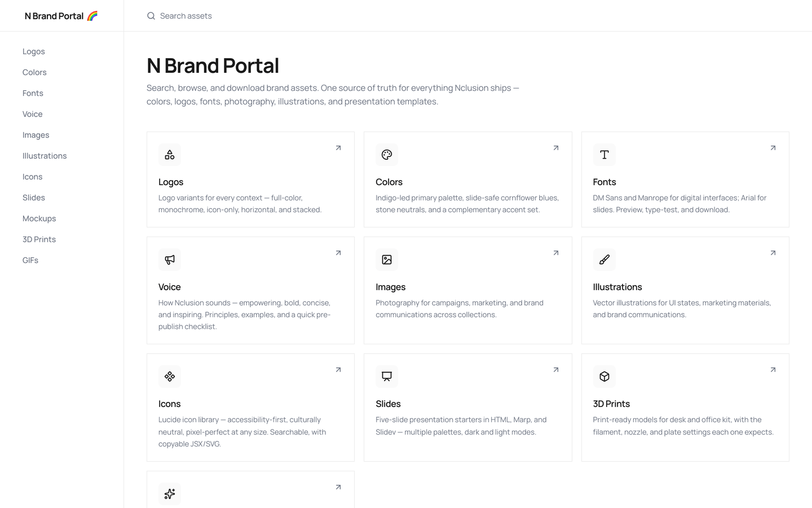Click the arrow icon on Icons card
812x508 pixels.
(x=338, y=370)
